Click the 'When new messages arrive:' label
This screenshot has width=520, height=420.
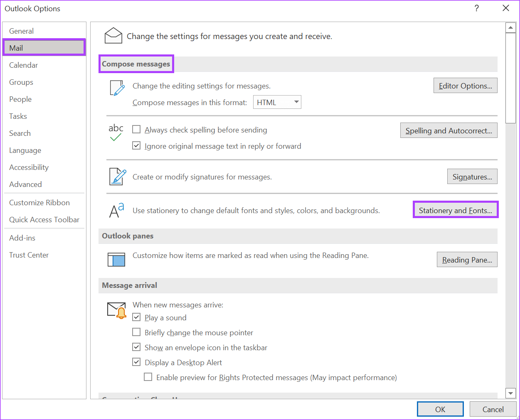coord(178,305)
